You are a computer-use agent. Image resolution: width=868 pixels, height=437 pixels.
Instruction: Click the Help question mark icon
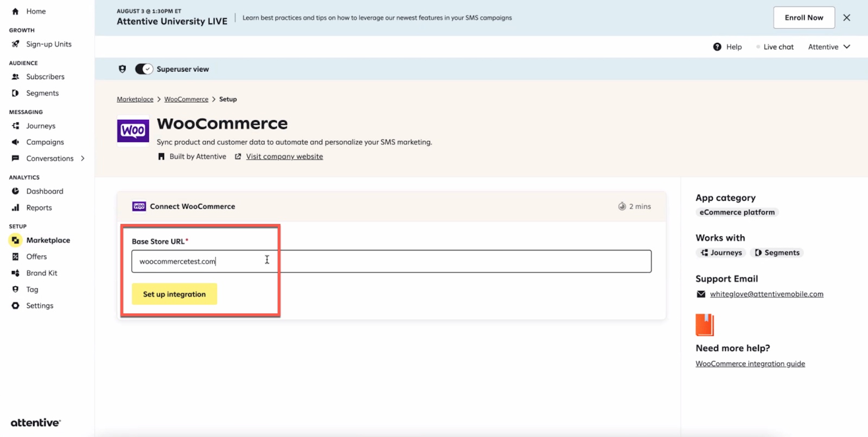717,47
